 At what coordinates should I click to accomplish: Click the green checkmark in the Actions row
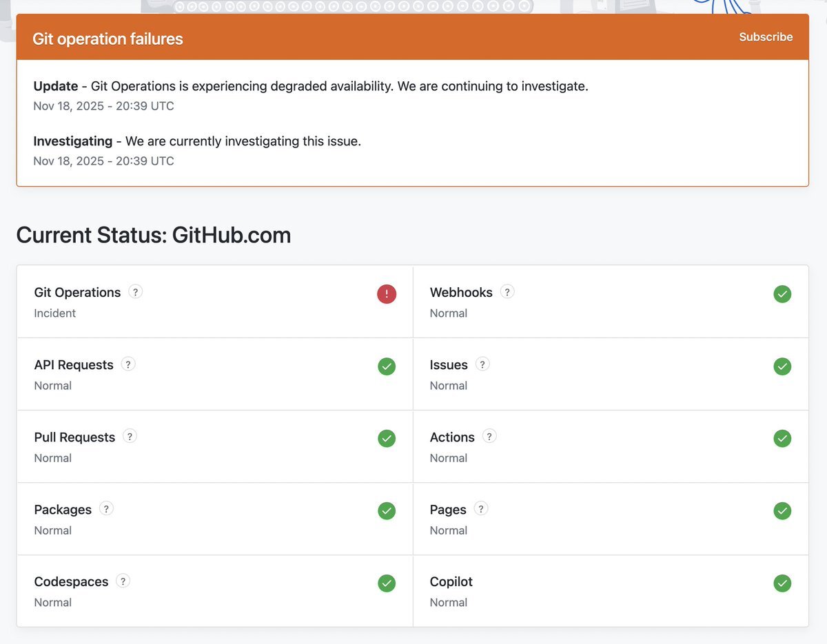click(x=782, y=439)
